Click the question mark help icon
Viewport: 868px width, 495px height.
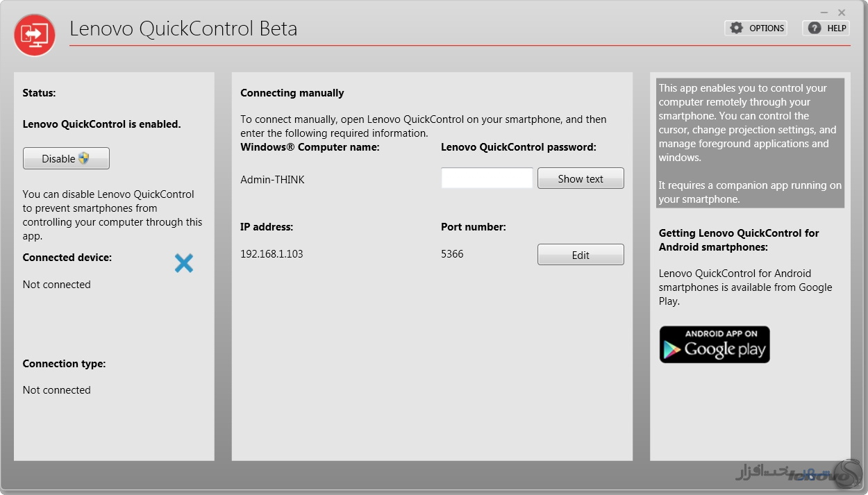pyautogui.click(x=815, y=28)
